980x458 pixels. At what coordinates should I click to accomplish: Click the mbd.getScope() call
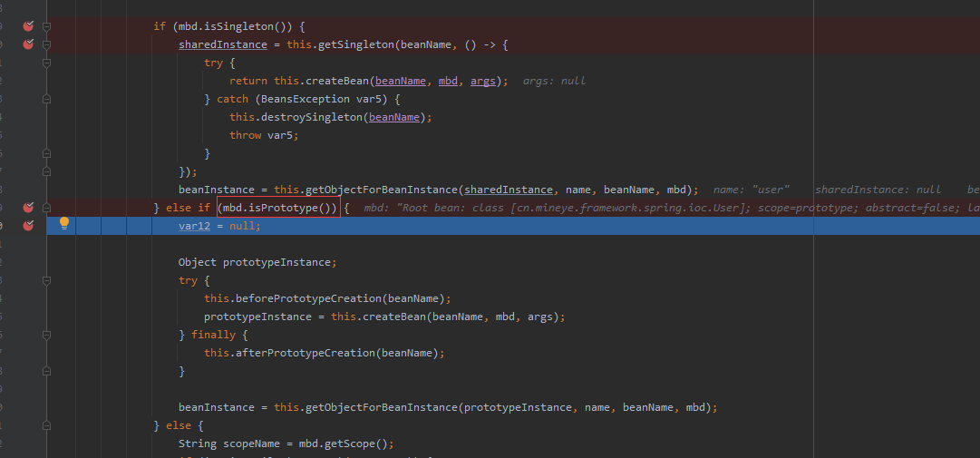click(343, 443)
